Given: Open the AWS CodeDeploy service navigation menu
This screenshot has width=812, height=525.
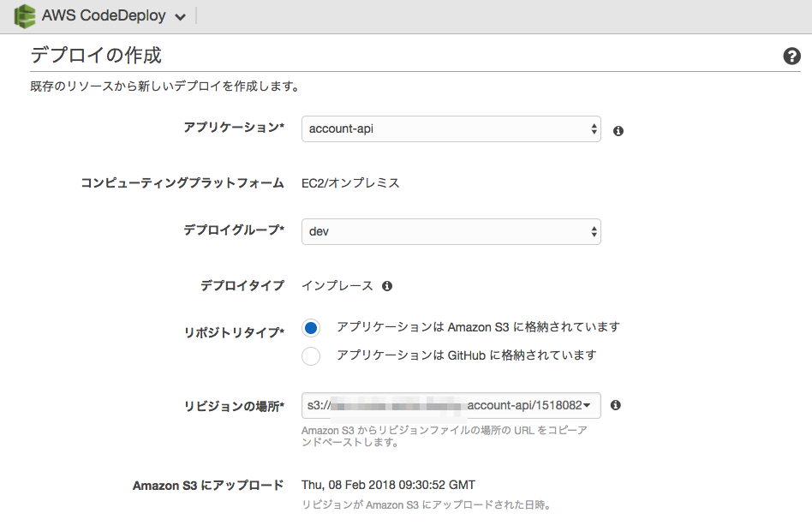Looking at the screenshot, I should coord(178,15).
